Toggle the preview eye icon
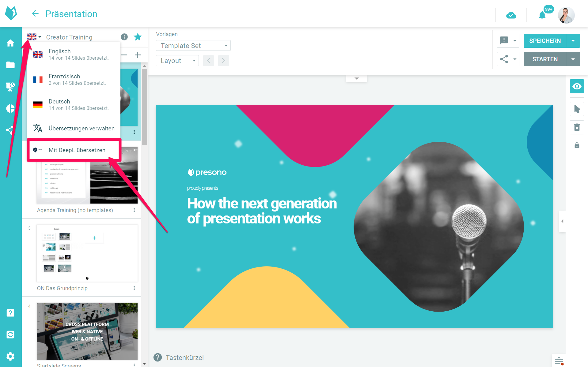Image resolution: width=588 pixels, height=367 pixels. pyautogui.click(x=577, y=86)
